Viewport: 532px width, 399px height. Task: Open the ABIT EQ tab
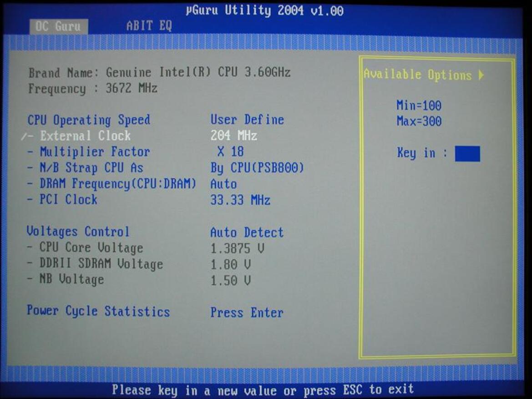149,26
